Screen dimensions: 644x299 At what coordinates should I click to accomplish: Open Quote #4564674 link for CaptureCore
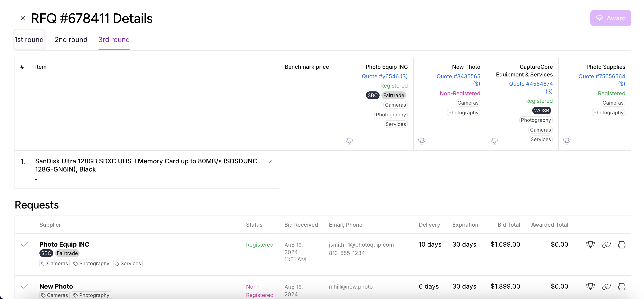531,88
